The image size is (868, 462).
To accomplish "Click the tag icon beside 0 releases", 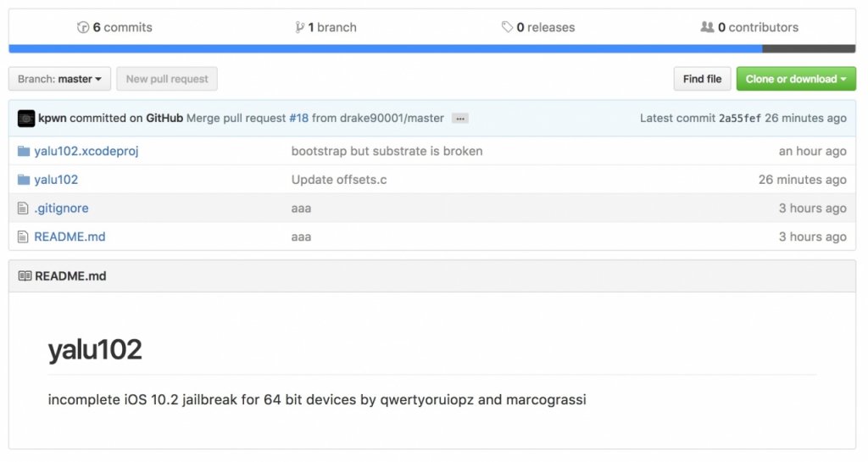I will (507, 27).
